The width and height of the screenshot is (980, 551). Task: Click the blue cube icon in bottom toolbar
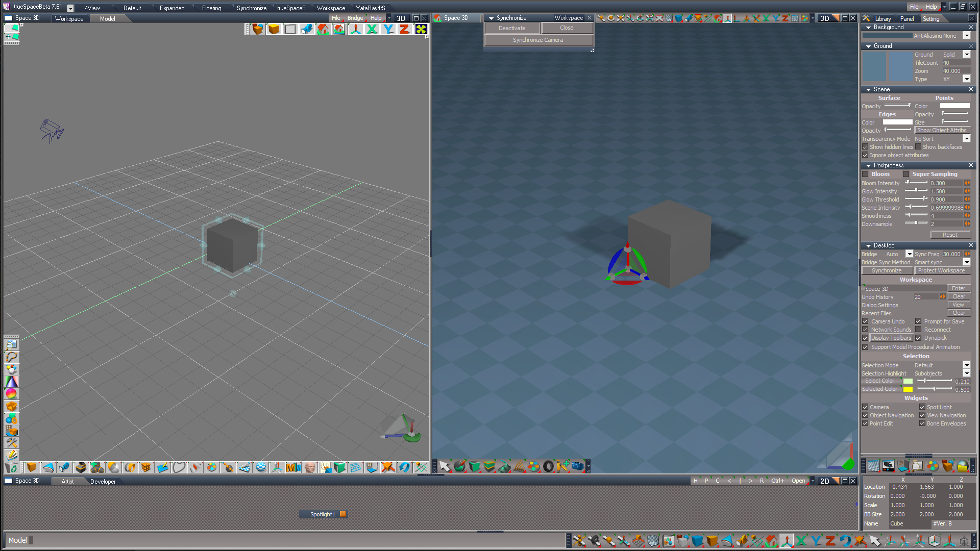point(698,541)
